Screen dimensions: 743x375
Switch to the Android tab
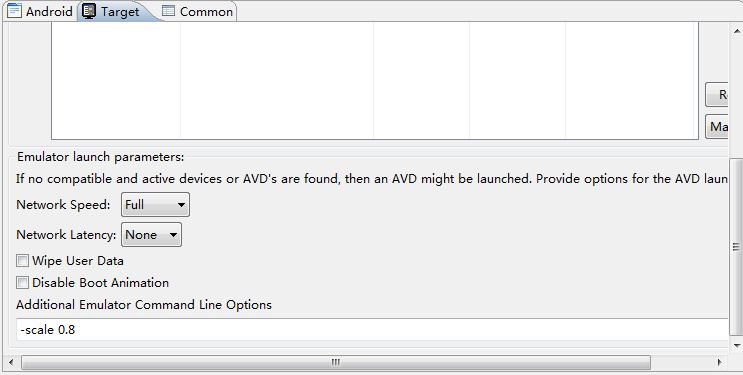(40, 11)
